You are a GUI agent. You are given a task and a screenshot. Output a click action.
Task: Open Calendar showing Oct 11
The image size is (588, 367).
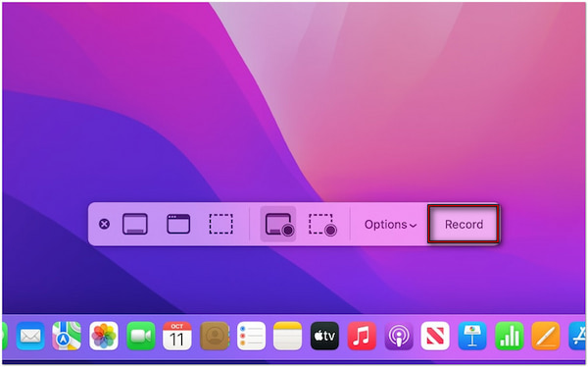point(177,336)
